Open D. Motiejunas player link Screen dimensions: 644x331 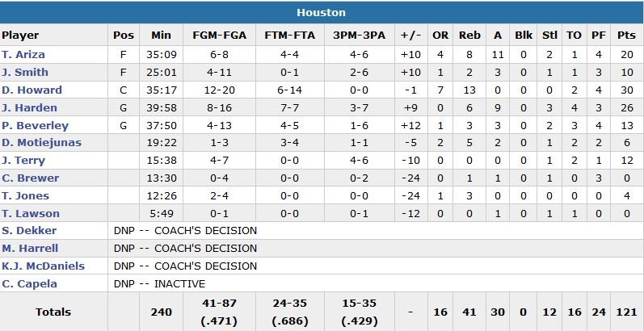pyautogui.click(x=40, y=144)
